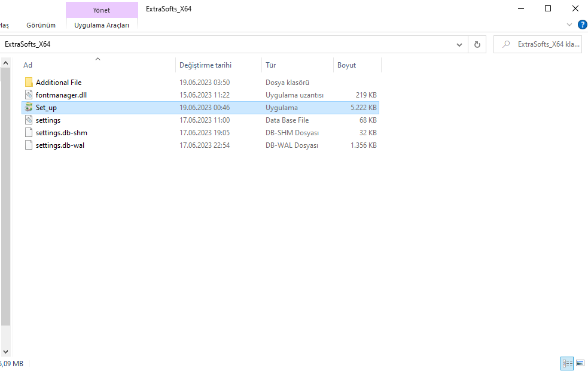Click the date 15.06.2023 11:22
Screen dimensions: 588x371
click(x=205, y=95)
